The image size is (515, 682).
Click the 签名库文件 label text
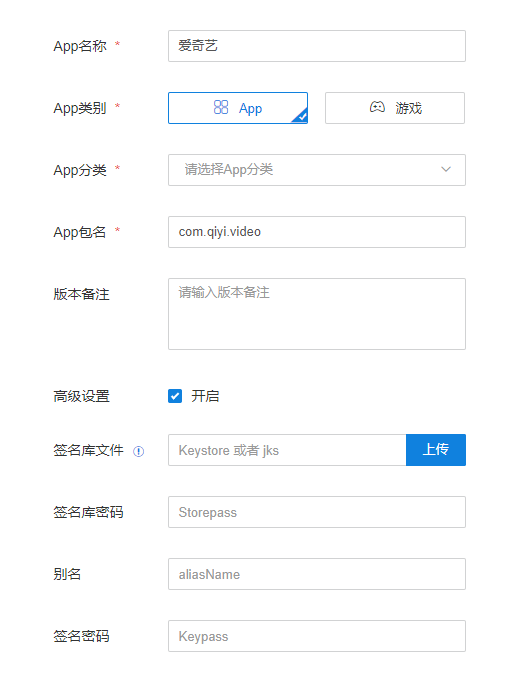coord(88,450)
